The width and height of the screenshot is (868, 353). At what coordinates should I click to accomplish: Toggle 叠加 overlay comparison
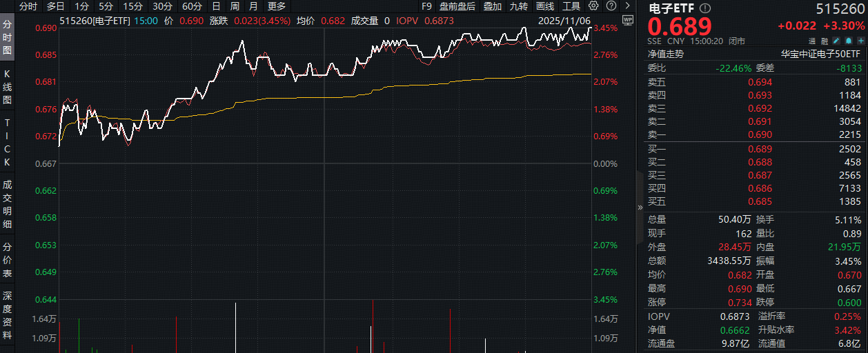coord(493,6)
